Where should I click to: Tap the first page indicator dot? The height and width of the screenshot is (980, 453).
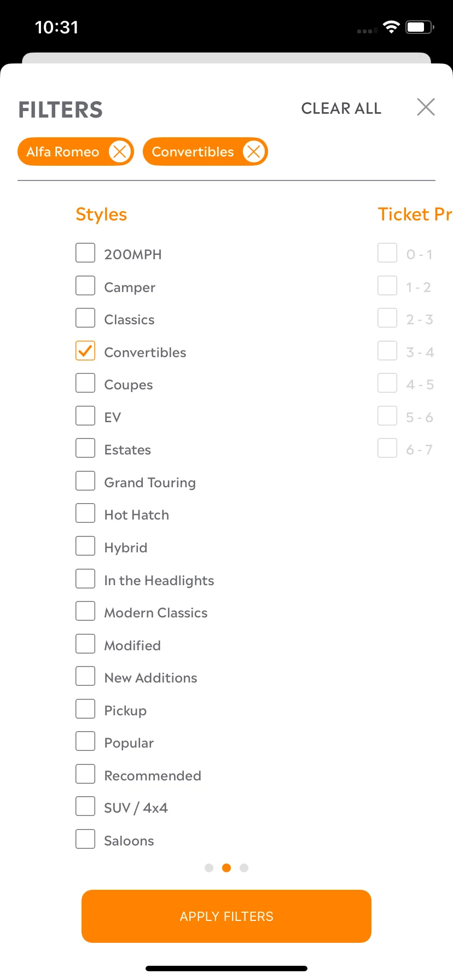(x=209, y=868)
